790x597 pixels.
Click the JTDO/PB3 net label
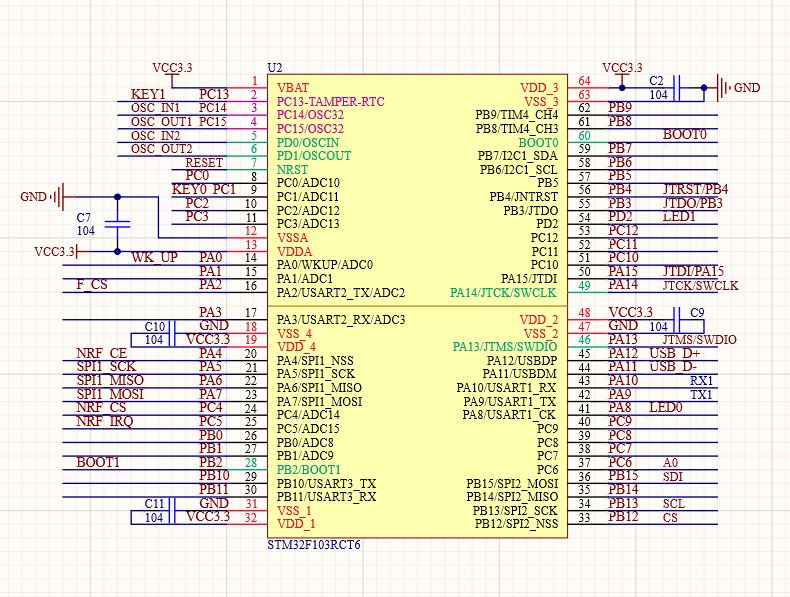pos(692,203)
